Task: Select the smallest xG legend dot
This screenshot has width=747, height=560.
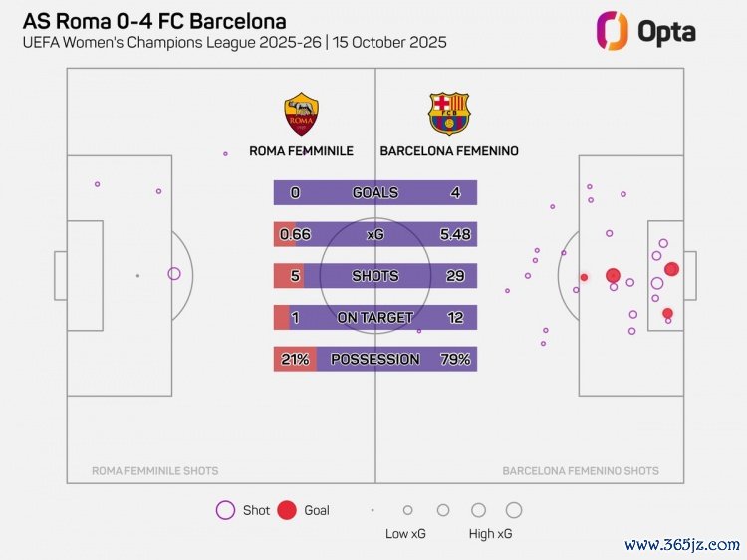Action: (373, 510)
